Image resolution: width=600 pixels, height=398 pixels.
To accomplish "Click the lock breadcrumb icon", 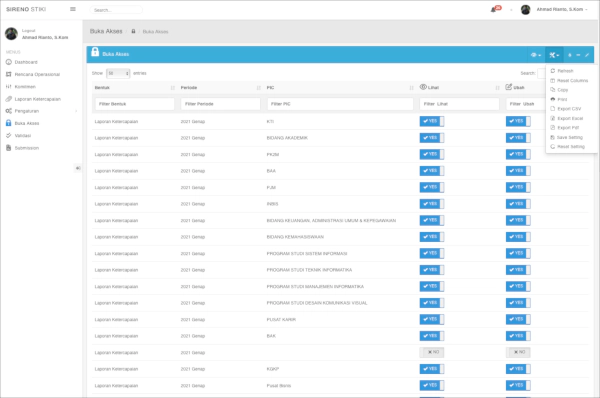I will point(133,31).
